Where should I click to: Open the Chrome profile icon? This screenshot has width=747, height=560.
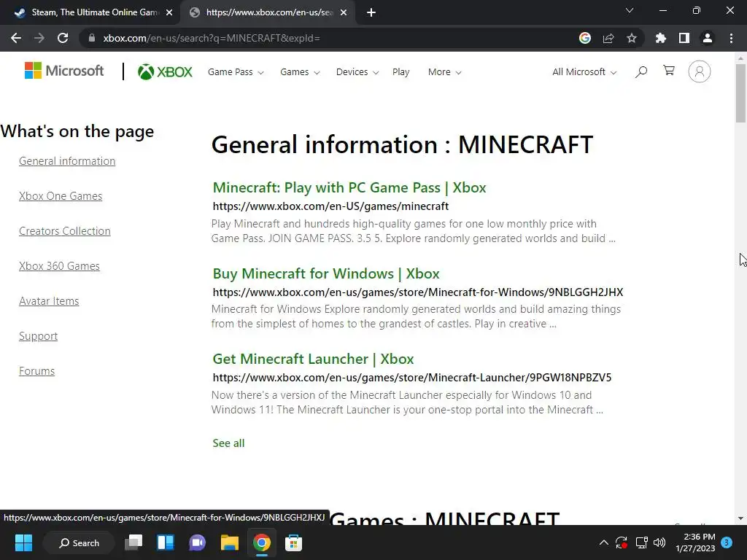pos(708,38)
